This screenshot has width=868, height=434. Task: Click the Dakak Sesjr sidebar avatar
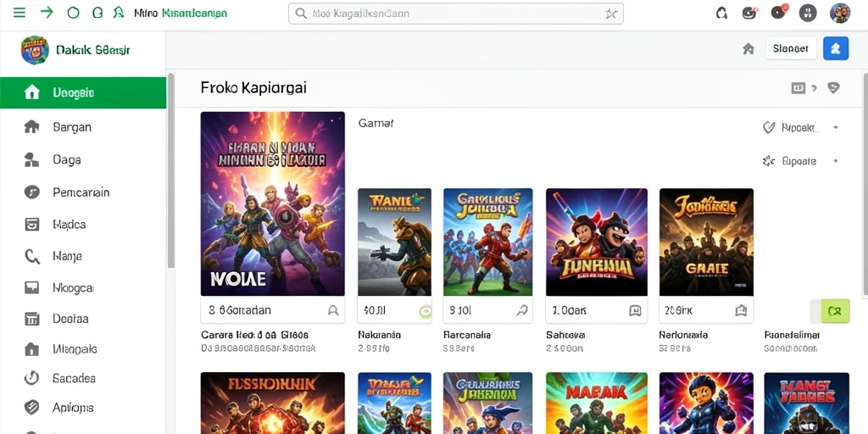click(35, 50)
